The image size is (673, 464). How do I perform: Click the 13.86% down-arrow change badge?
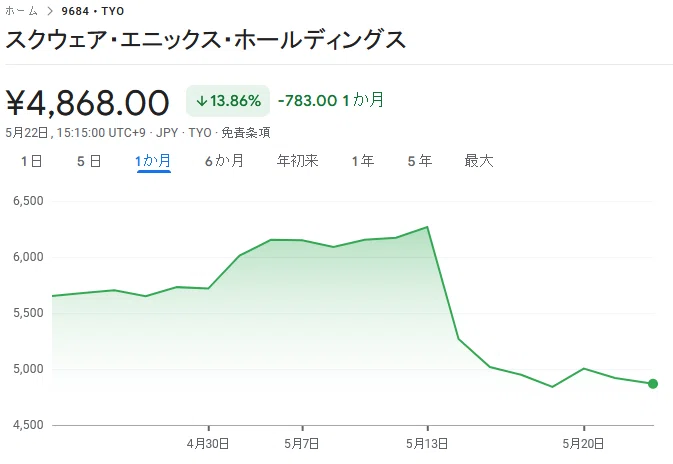click(x=228, y=101)
